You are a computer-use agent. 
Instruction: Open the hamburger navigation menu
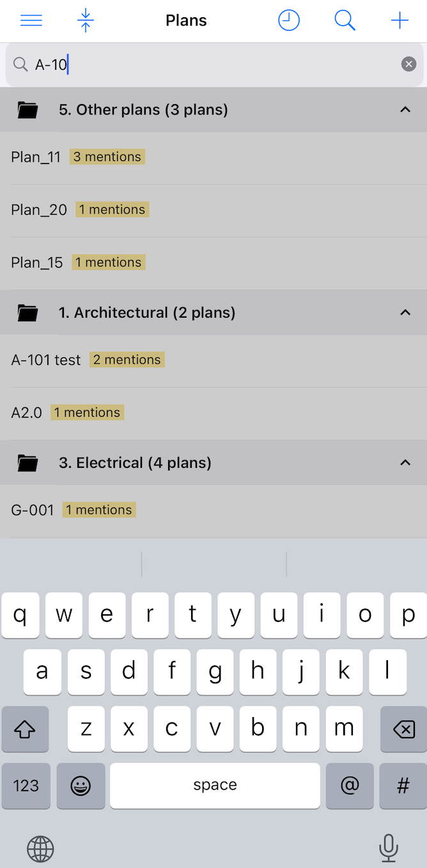[31, 20]
